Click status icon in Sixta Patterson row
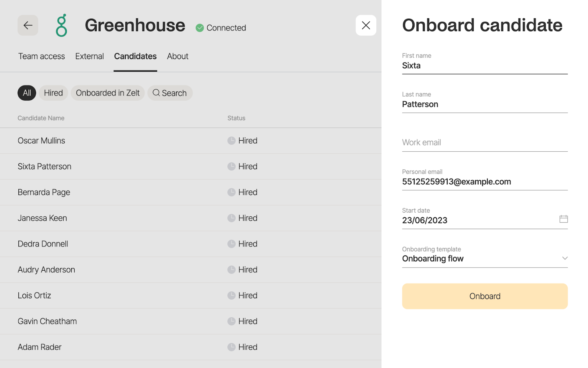The image size is (588, 368). (x=231, y=166)
